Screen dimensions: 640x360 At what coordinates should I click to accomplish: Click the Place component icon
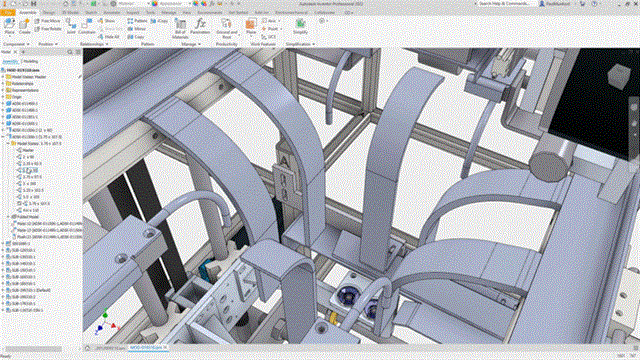tap(9, 26)
